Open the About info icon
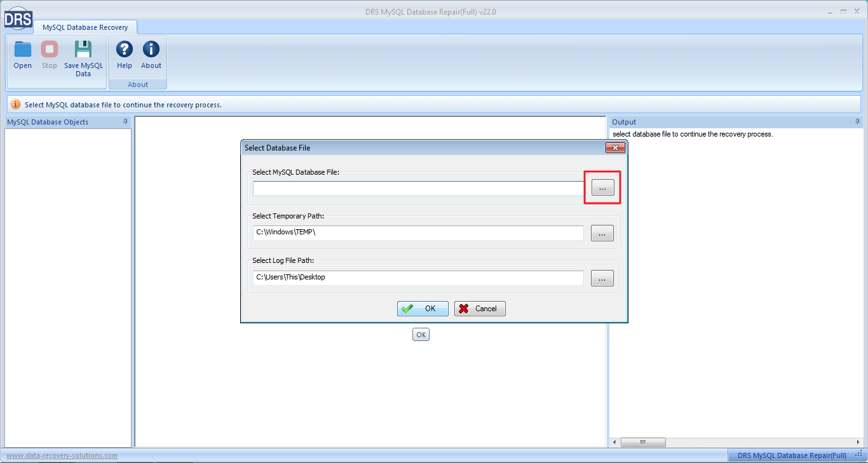This screenshot has height=463, width=868. (151, 50)
